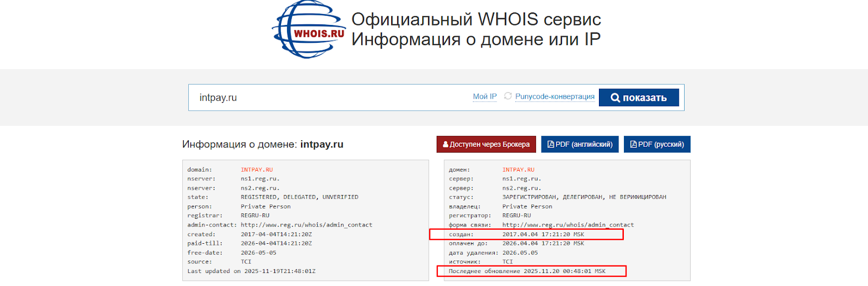
Task: Select REGRU-RU in the registrar row
Action: [x=255, y=216]
